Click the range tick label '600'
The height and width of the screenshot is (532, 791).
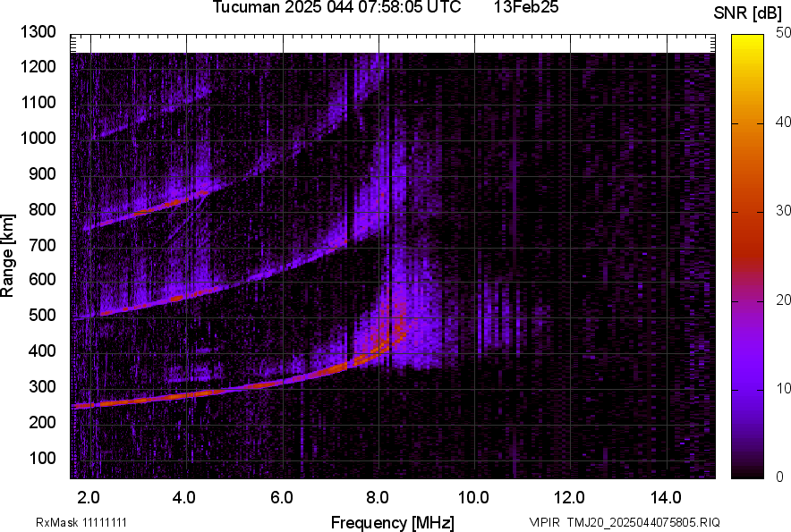point(42,279)
